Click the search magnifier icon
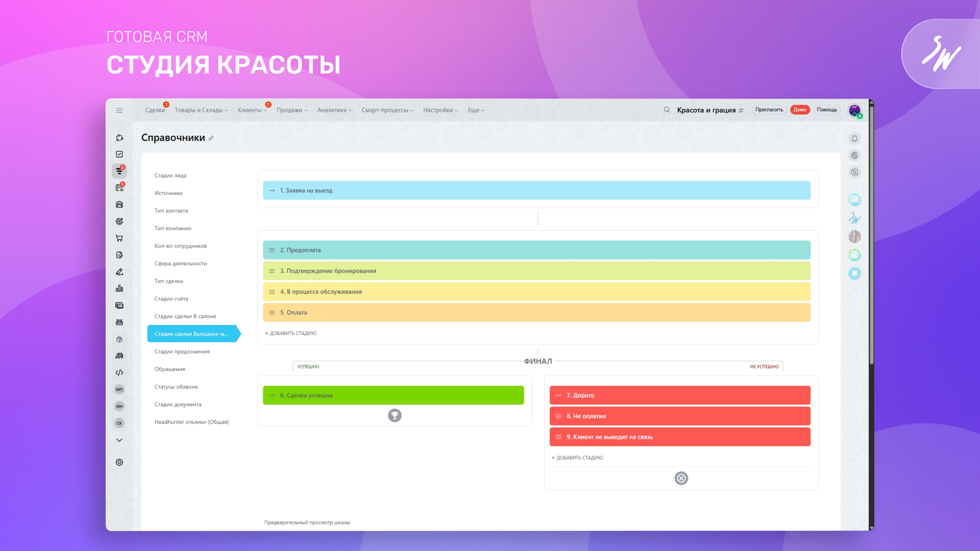 click(667, 110)
